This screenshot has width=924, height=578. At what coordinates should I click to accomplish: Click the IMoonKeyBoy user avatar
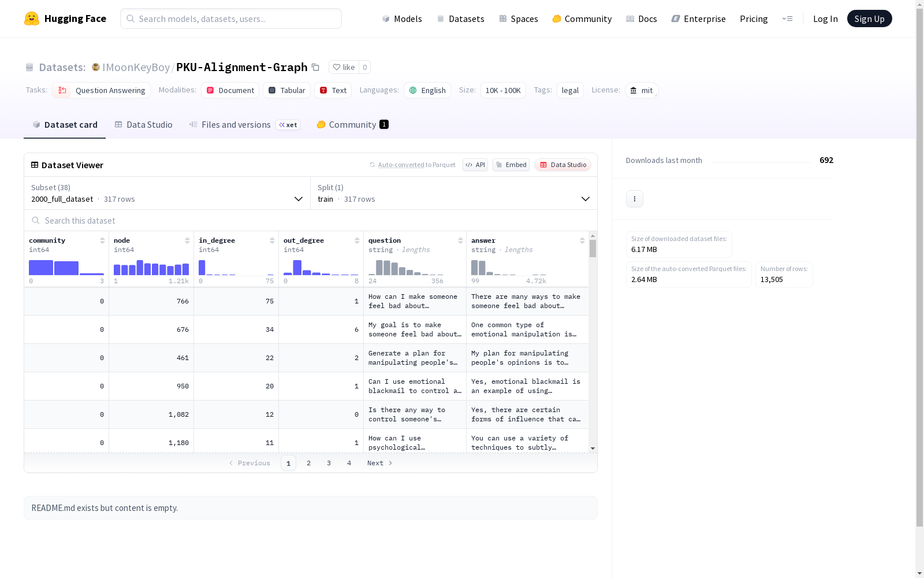(x=96, y=67)
